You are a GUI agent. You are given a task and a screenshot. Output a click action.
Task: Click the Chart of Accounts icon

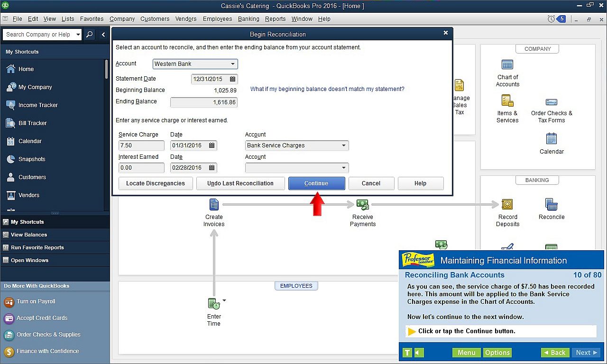click(507, 65)
